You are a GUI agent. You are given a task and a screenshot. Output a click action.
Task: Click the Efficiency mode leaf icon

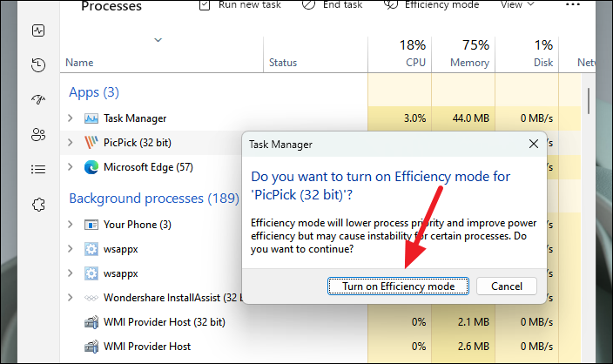[x=391, y=4]
